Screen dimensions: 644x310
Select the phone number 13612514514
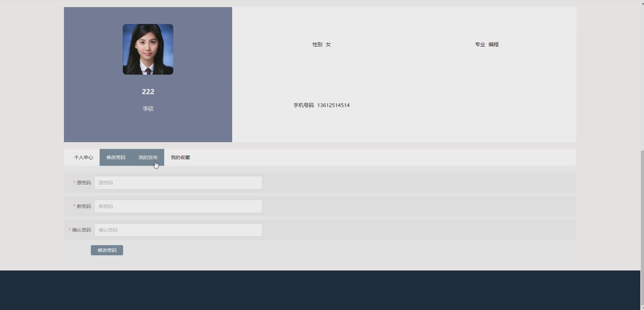pyautogui.click(x=333, y=105)
